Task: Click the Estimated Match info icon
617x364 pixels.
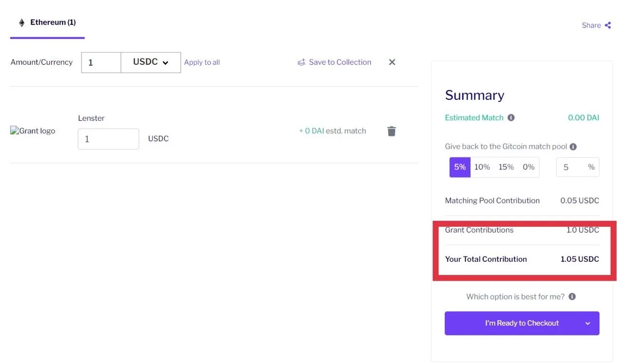Action: point(511,118)
